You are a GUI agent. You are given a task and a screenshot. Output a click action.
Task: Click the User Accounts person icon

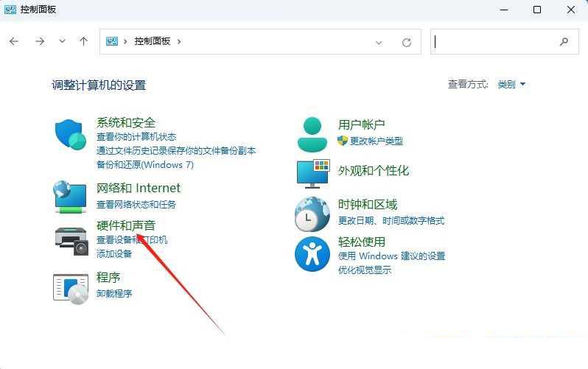[312, 133]
